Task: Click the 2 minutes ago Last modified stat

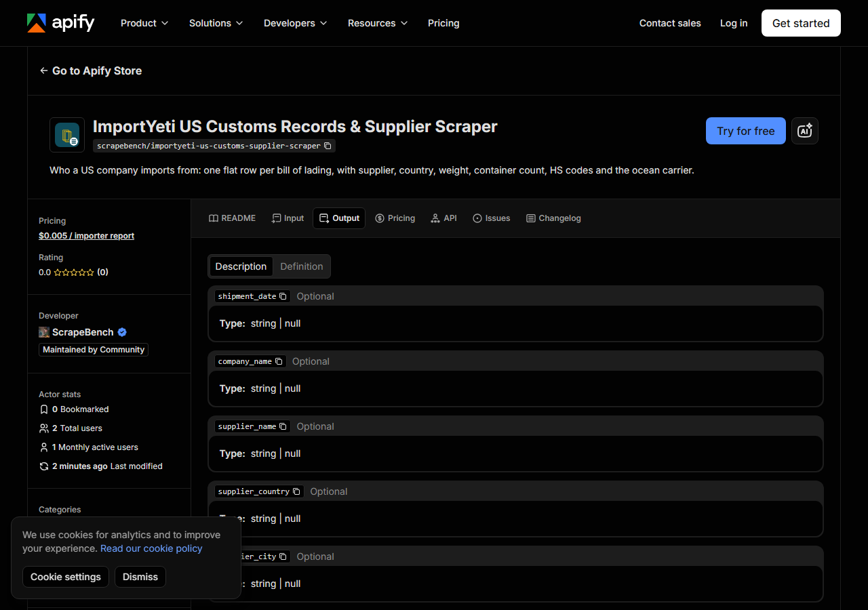Action: click(x=101, y=466)
